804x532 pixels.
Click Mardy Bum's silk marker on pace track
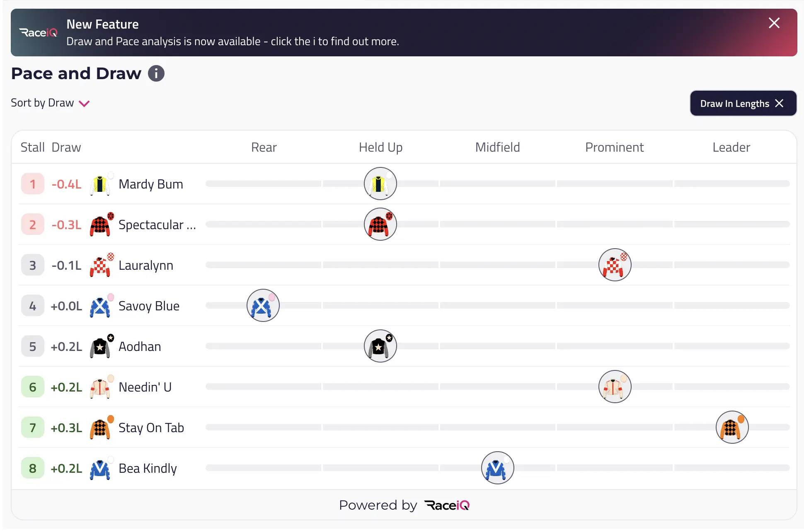[x=380, y=184]
